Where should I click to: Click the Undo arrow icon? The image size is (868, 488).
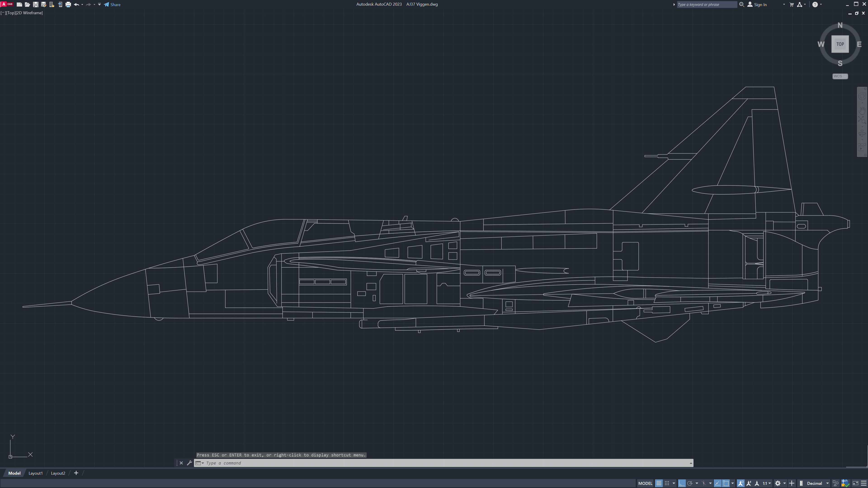coord(76,5)
